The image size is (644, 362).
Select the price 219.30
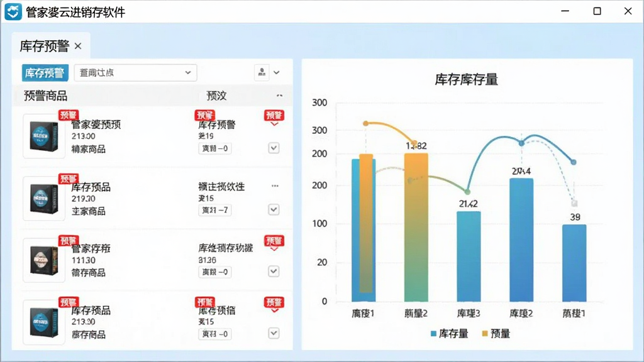[x=84, y=199]
